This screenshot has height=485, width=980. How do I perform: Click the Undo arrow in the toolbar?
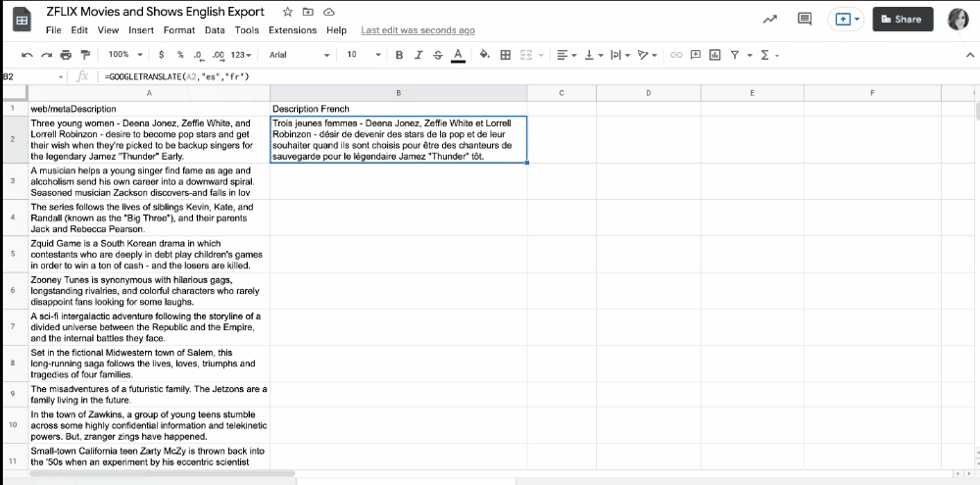[x=26, y=55]
